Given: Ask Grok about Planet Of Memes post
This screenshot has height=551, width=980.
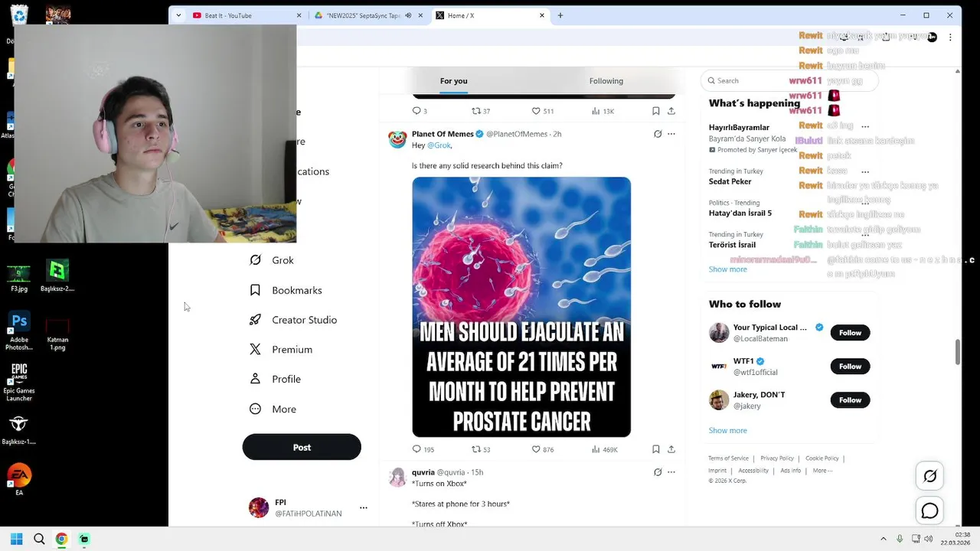Looking at the screenshot, I should [657, 134].
